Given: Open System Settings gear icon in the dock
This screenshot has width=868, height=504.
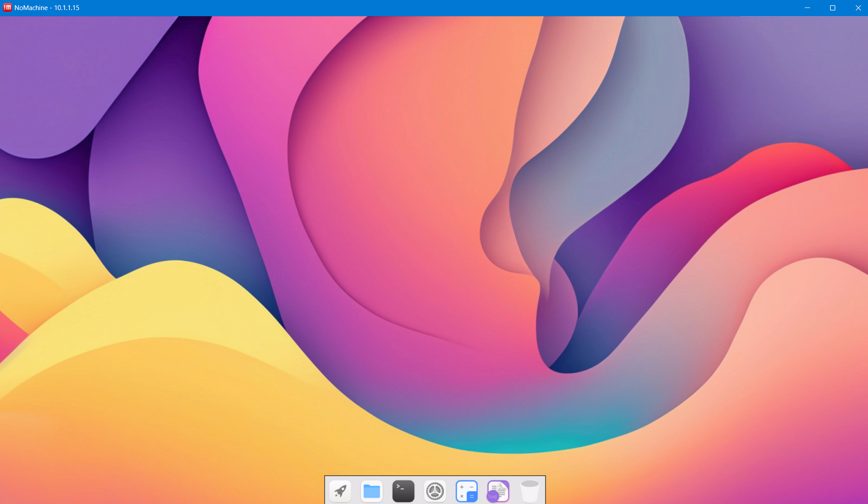Looking at the screenshot, I should point(435,491).
